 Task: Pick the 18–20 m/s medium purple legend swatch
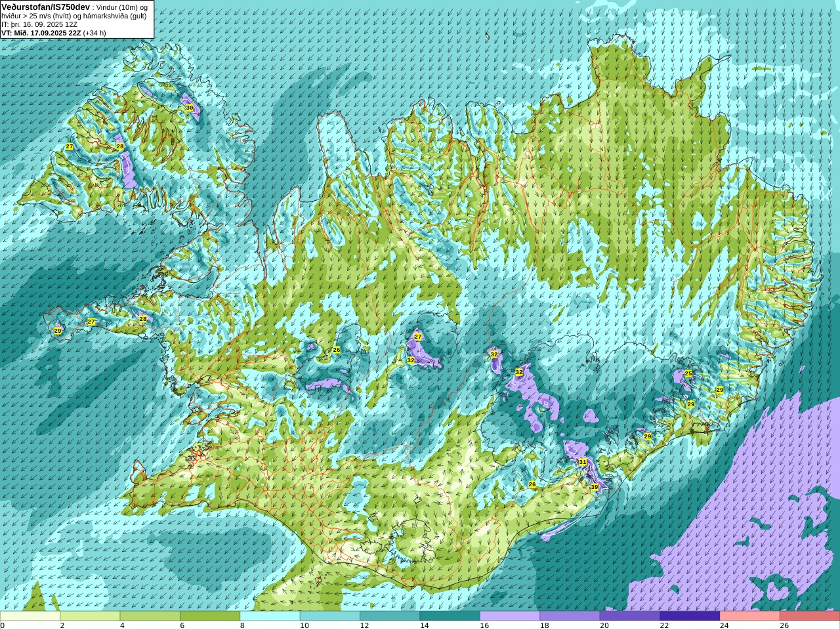[570, 616]
